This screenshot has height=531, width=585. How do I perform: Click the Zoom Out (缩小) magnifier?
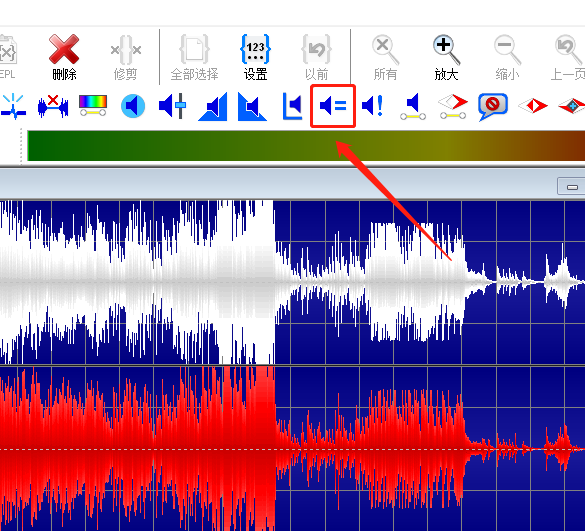coord(507,57)
